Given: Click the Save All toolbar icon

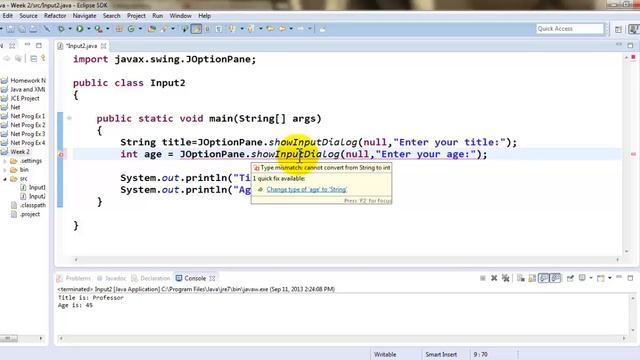Looking at the screenshot, I should tap(22, 29).
